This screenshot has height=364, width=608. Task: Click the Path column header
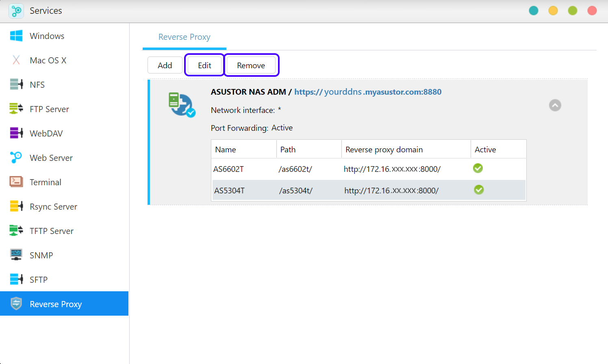coord(309,149)
